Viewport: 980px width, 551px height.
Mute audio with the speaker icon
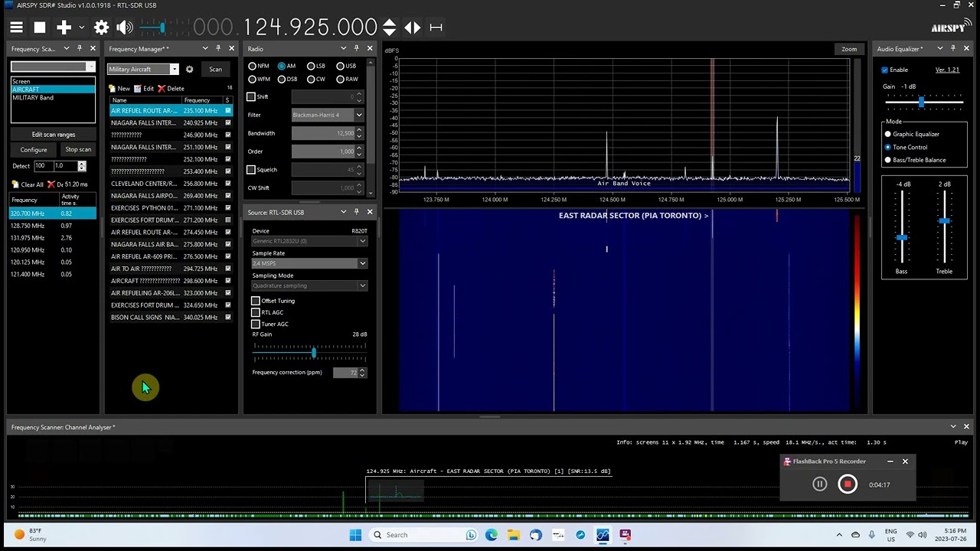[x=125, y=28]
